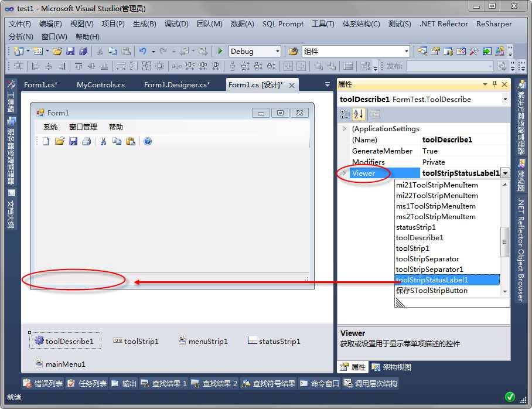
Task: Select the toolDescribe1 component in component tray
Action: (x=65, y=341)
